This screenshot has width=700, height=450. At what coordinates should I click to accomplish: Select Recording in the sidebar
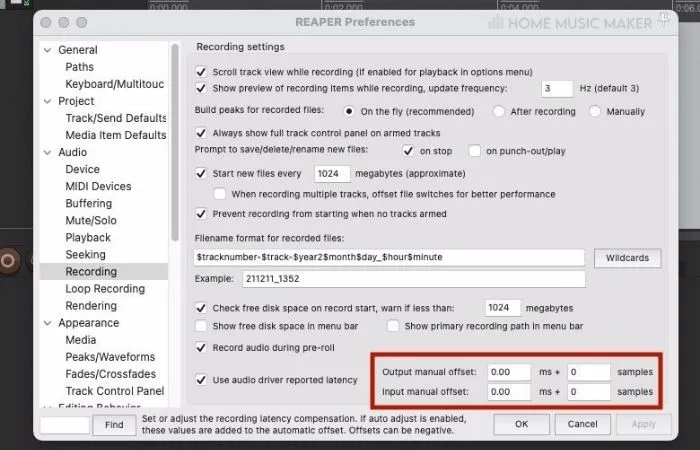(x=91, y=271)
